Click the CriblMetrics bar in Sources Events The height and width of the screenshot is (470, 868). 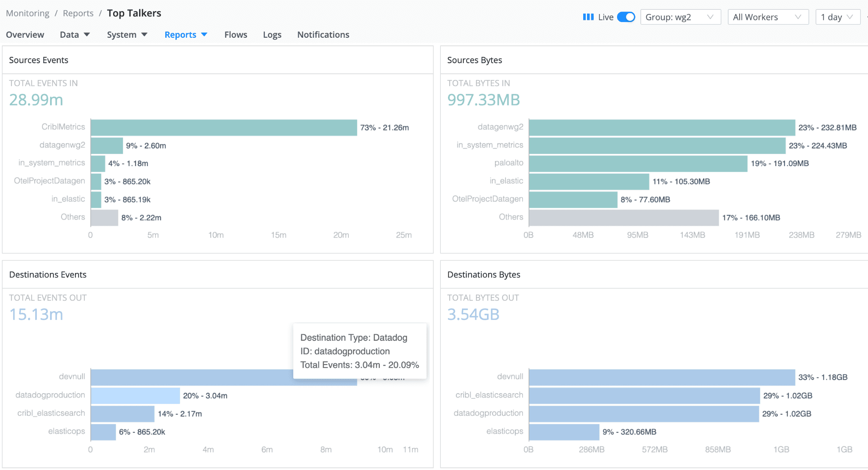[224, 128]
